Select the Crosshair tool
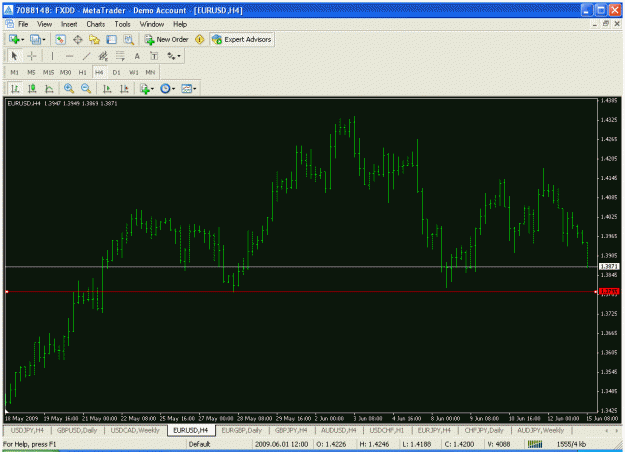625x452 pixels. [x=31, y=56]
